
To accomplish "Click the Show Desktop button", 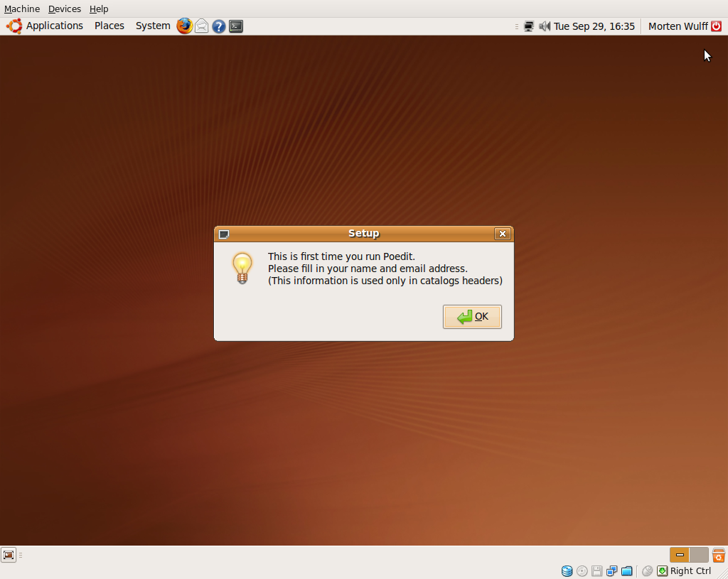I will 9,555.
